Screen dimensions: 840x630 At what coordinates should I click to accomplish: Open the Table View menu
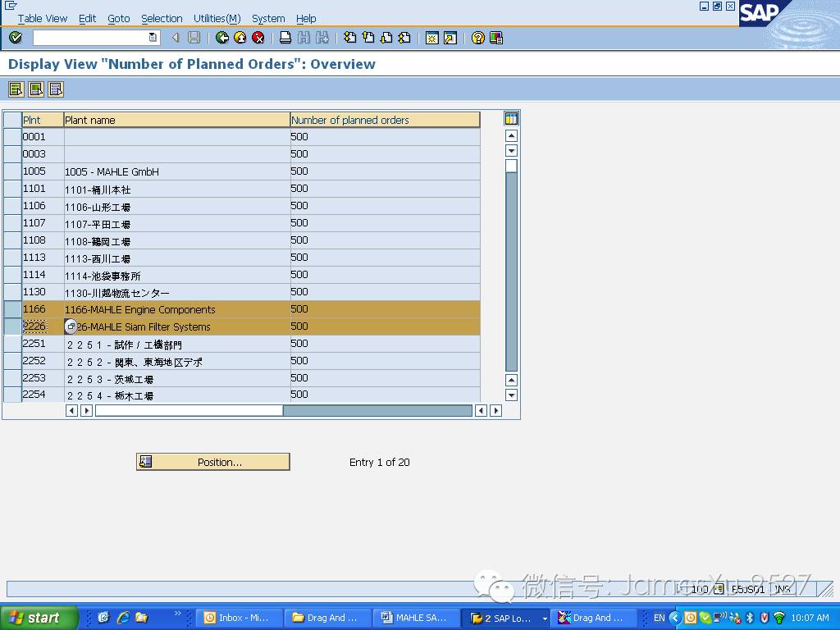[43, 18]
